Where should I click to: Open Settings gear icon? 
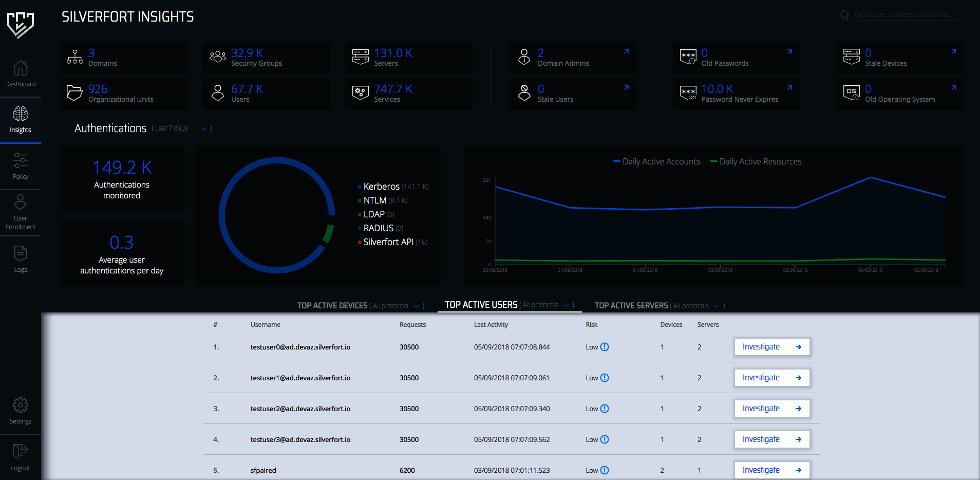[21, 405]
